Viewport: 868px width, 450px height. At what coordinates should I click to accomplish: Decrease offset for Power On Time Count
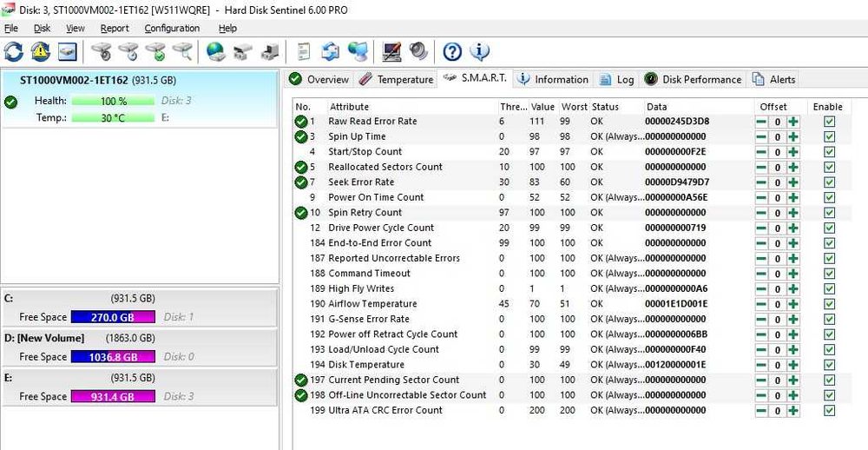[762, 198]
